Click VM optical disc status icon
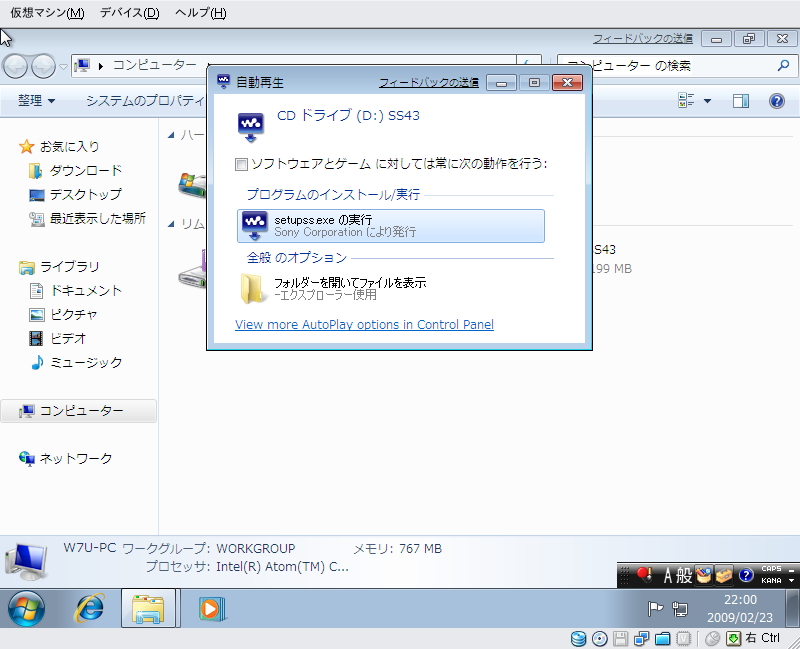The image size is (800, 649). click(599, 639)
